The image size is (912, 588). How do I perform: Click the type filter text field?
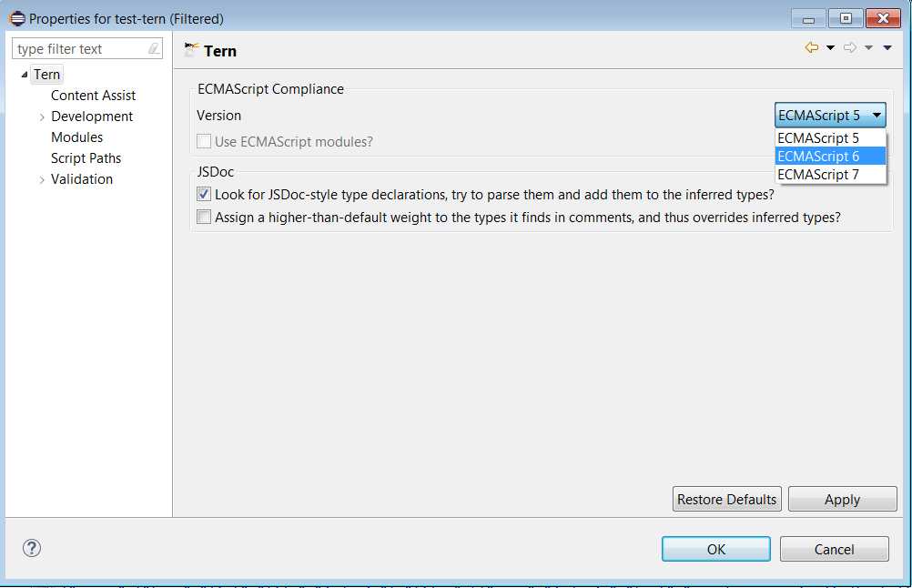pyautogui.click(x=80, y=49)
